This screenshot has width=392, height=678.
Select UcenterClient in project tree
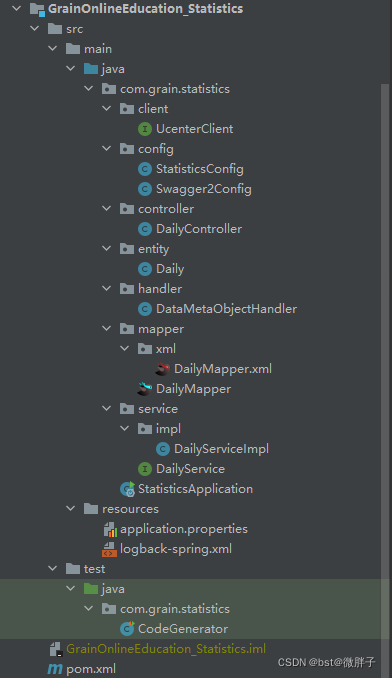194,129
